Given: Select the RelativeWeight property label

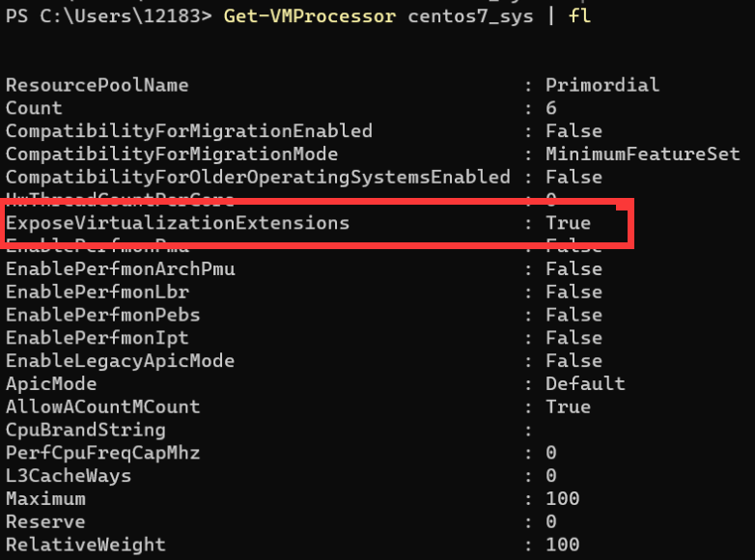Looking at the screenshot, I should [86, 546].
